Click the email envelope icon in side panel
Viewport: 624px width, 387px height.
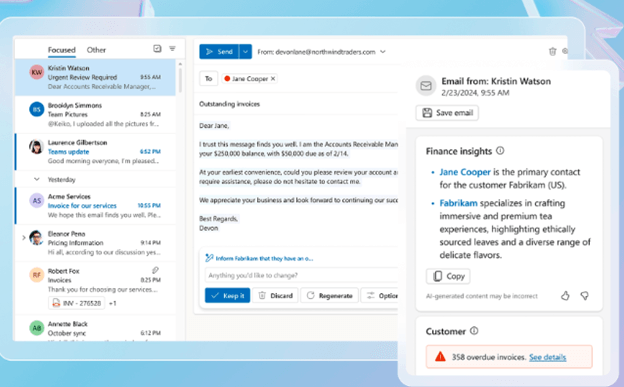(426, 86)
